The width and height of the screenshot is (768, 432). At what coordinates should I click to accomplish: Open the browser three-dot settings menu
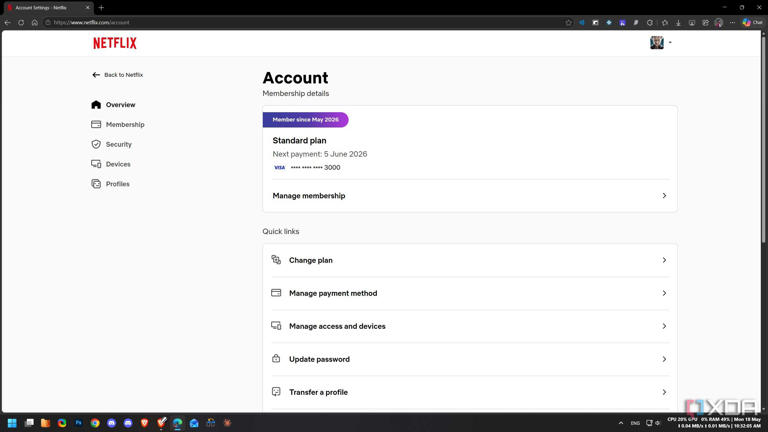(732, 23)
